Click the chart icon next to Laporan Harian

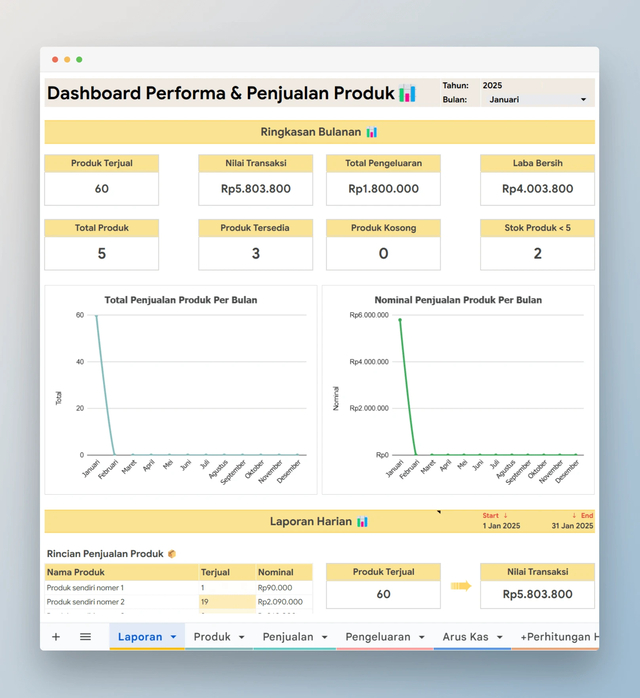click(362, 521)
